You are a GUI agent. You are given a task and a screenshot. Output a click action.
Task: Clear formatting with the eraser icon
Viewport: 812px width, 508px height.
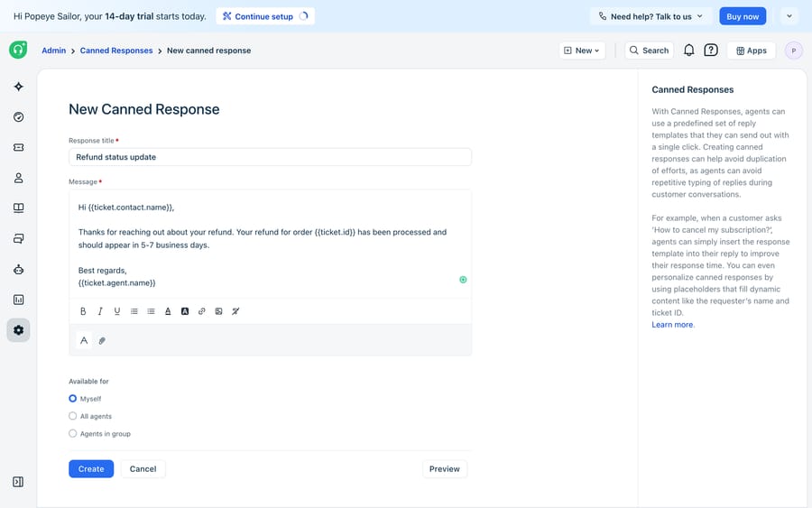[235, 311]
